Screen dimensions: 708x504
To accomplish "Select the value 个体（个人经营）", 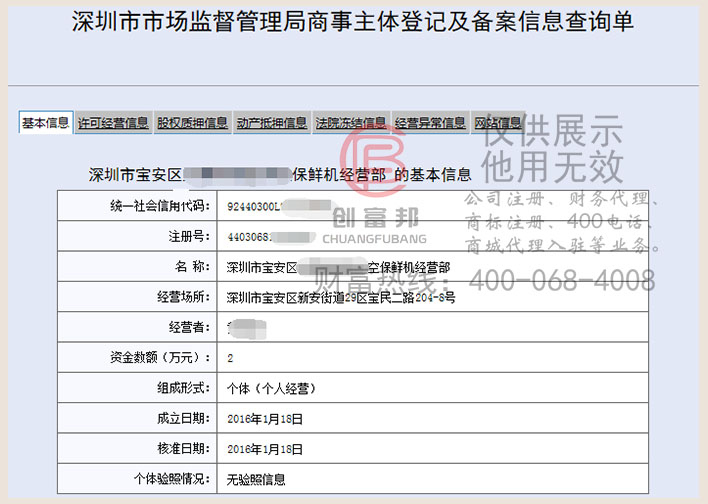I will pyautogui.click(x=271, y=388).
